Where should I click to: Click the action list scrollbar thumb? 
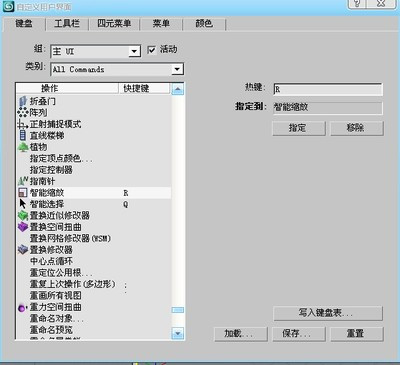(178, 310)
